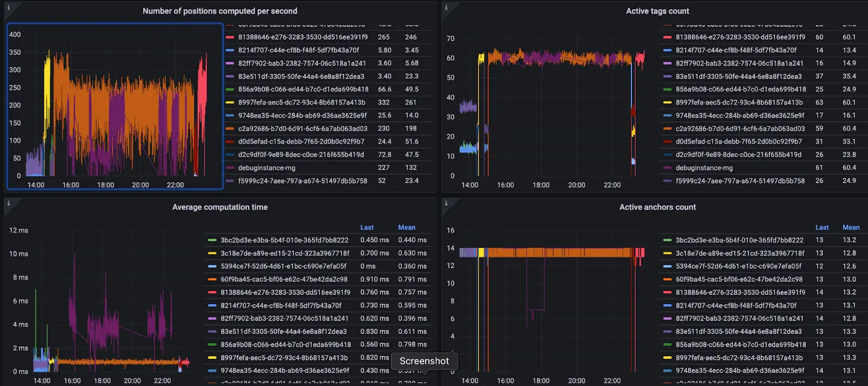
Task: Sort Active anchors count legend by Mean
Action: (x=851, y=228)
